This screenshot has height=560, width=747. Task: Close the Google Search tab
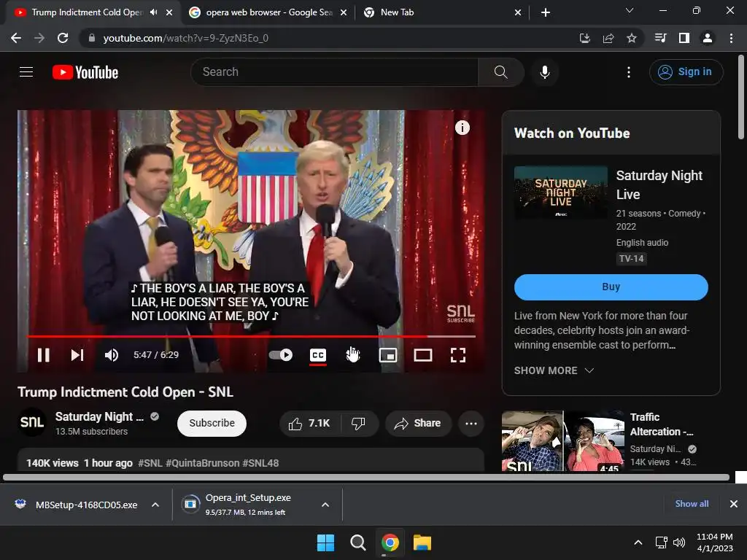(344, 13)
